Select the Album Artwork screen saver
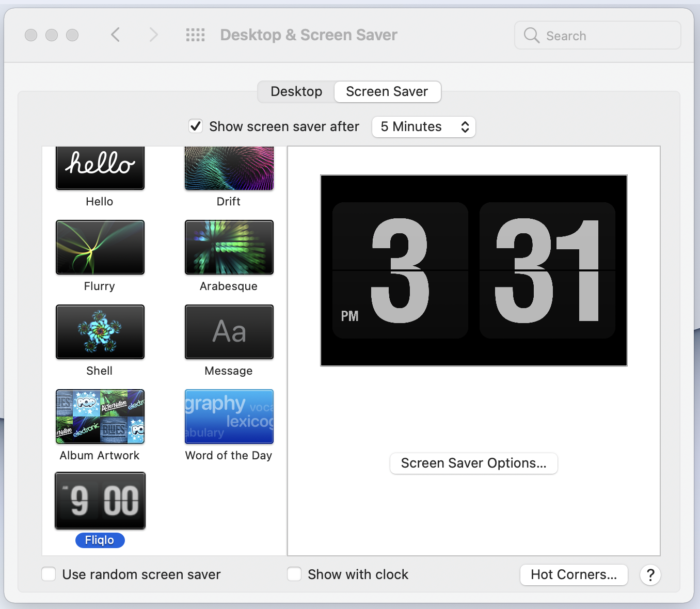Screen dimensions: 700x609 tap(100, 417)
